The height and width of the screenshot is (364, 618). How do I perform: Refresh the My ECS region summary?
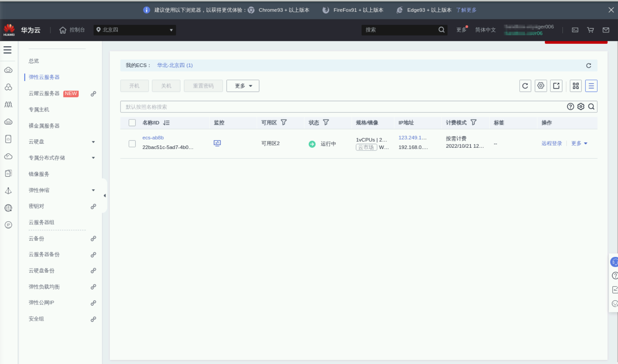pyautogui.click(x=588, y=66)
